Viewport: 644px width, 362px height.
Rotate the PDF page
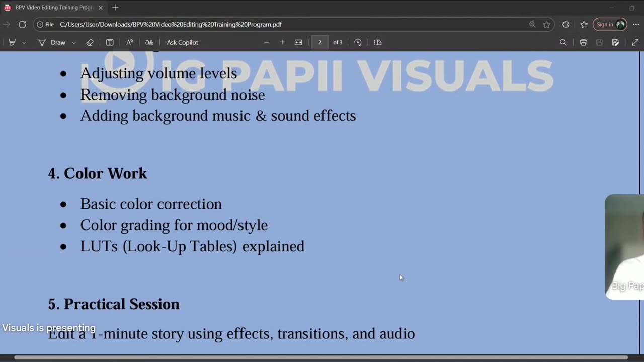(358, 43)
